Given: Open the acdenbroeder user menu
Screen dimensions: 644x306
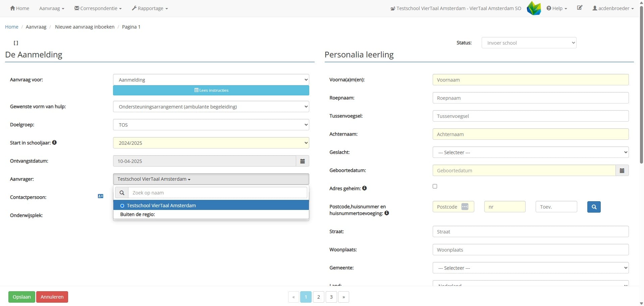Looking at the screenshot, I should pos(613,8).
